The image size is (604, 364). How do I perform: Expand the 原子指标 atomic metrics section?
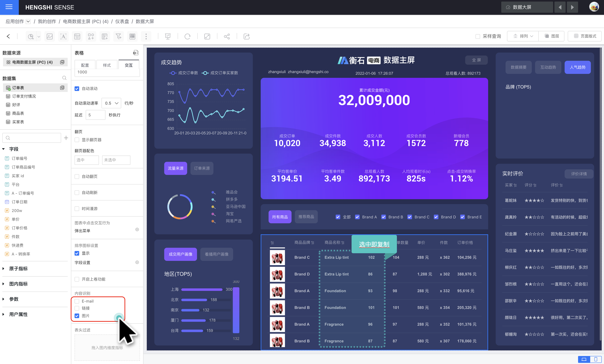[x=4, y=269]
